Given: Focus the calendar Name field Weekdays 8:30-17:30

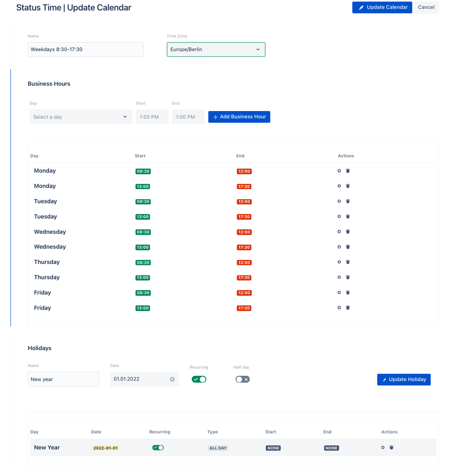Looking at the screenshot, I should (x=86, y=50).
